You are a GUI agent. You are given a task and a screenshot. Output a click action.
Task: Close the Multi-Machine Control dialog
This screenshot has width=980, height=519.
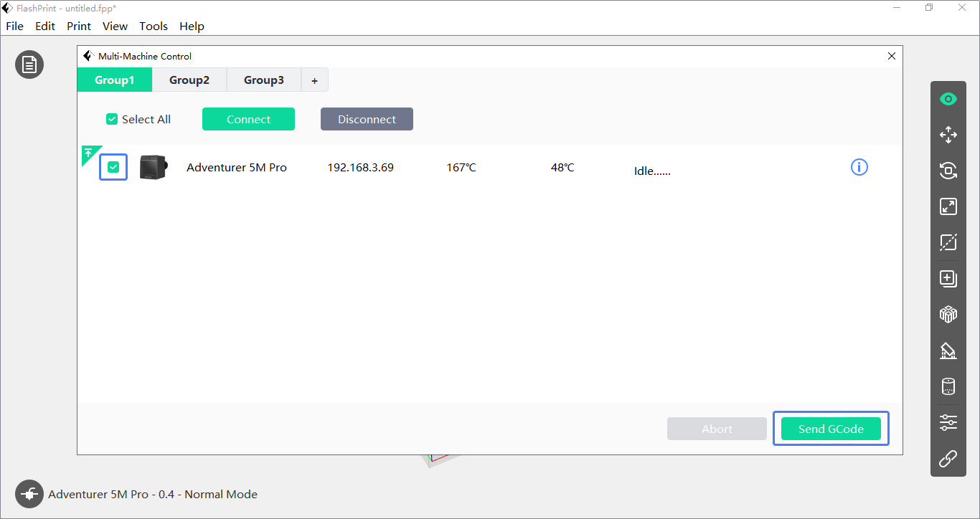[892, 56]
